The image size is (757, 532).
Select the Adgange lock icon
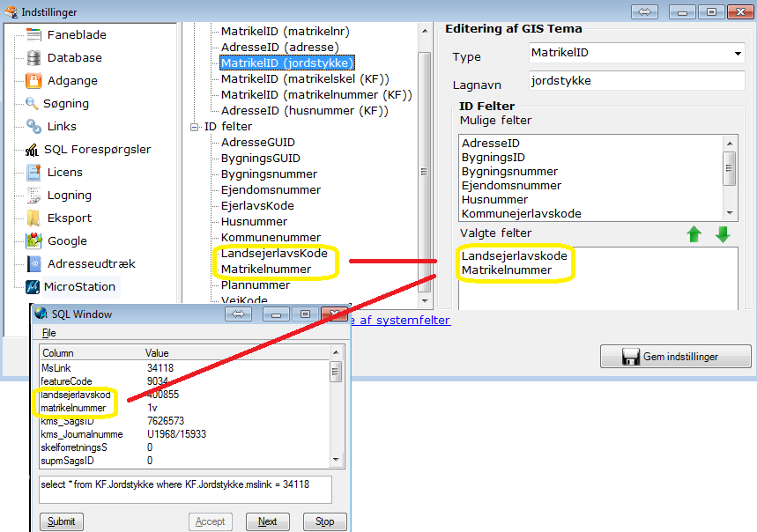33,81
